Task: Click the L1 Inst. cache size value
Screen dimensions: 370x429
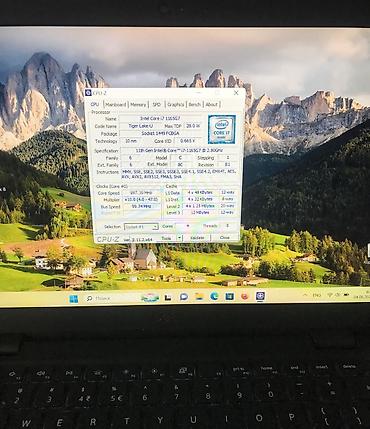Action: point(200,199)
